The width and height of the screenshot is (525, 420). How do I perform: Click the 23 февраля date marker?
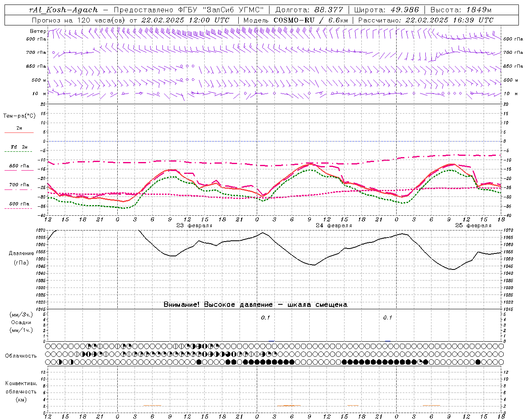coord(194,226)
